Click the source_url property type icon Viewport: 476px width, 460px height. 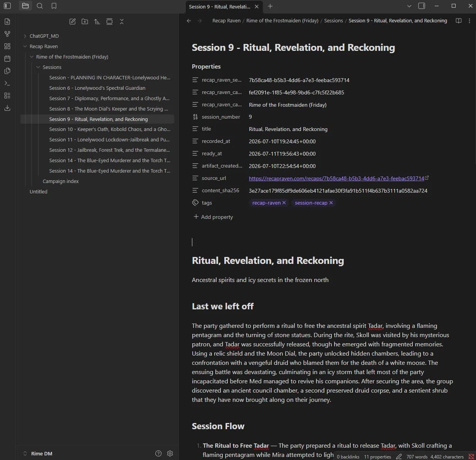(195, 178)
